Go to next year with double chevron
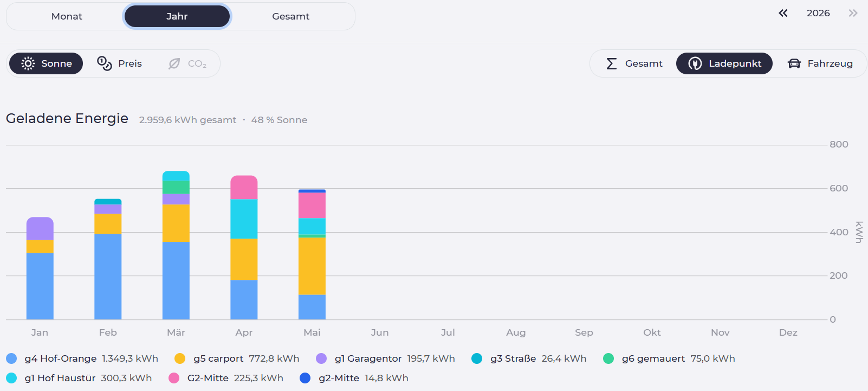The width and height of the screenshot is (868, 391). point(853,13)
